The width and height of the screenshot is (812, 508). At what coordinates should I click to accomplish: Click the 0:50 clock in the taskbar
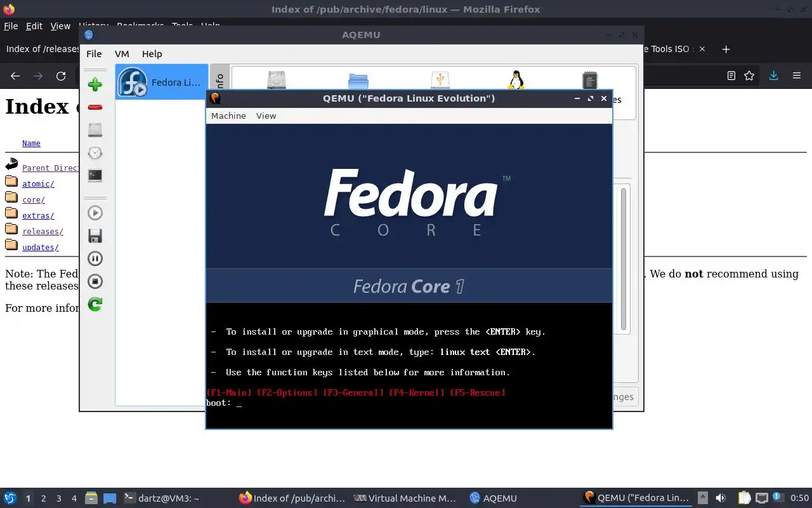click(799, 498)
